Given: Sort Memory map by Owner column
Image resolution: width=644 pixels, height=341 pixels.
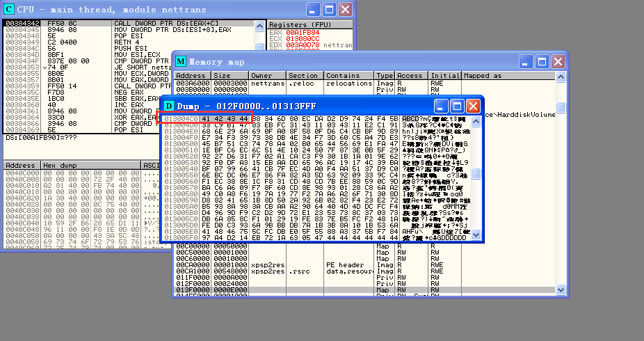Looking at the screenshot, I should (267, 76).
